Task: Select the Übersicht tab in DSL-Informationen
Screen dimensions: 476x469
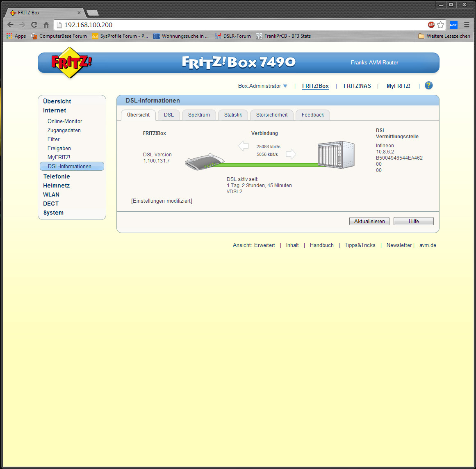Action: (139, 115)
